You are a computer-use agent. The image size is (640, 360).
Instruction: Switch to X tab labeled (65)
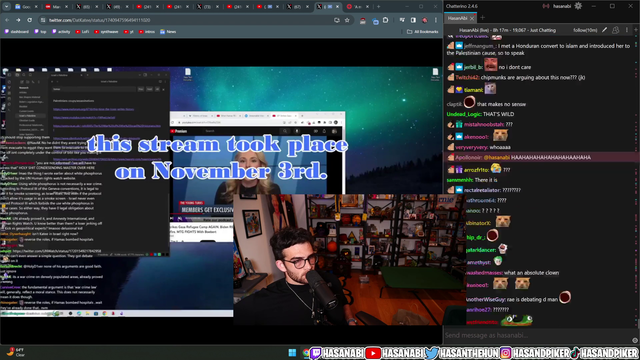coord(87,7)
